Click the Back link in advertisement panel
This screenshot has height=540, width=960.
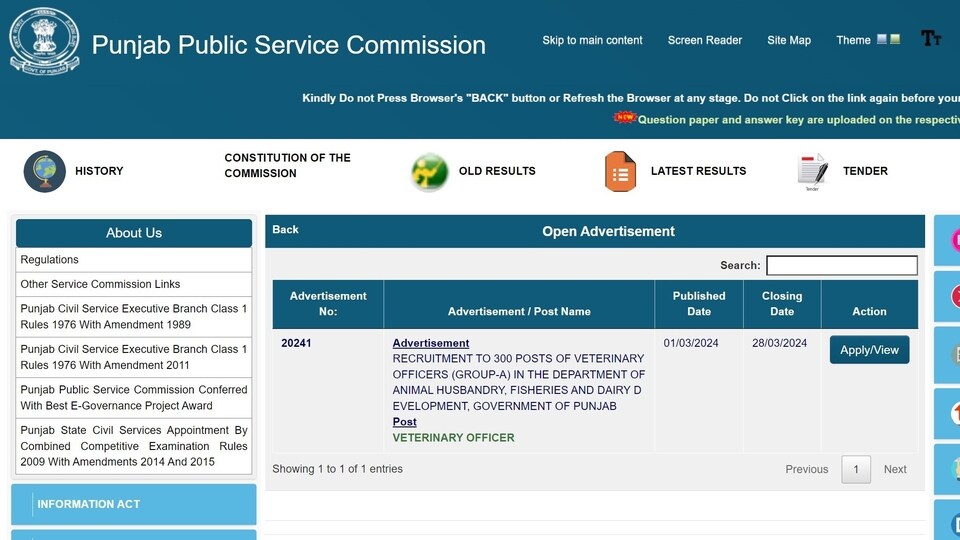pos(285,230)
